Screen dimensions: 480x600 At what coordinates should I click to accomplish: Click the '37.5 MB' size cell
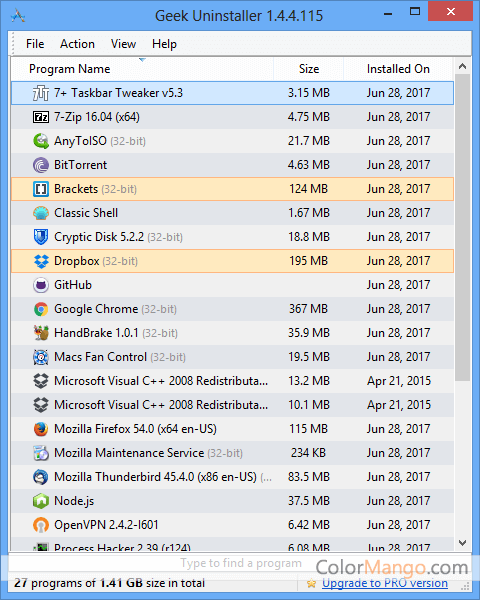click(x=309, y=501)
